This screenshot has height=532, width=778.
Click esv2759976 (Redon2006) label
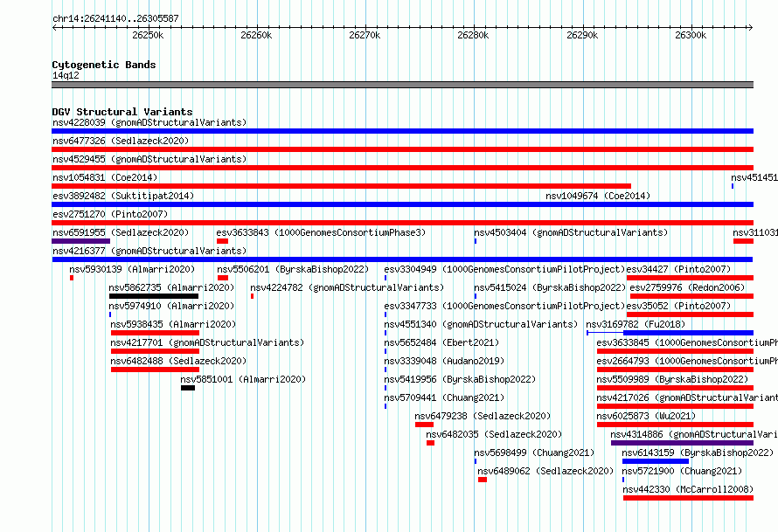tap(687, 287)
